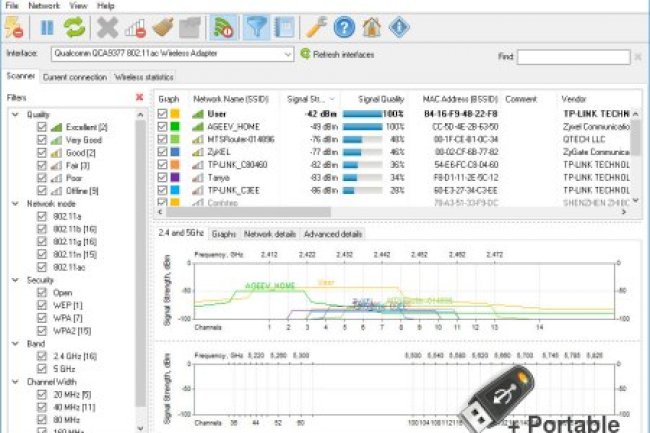Open help with the blue question mark icon

point(344,27)
